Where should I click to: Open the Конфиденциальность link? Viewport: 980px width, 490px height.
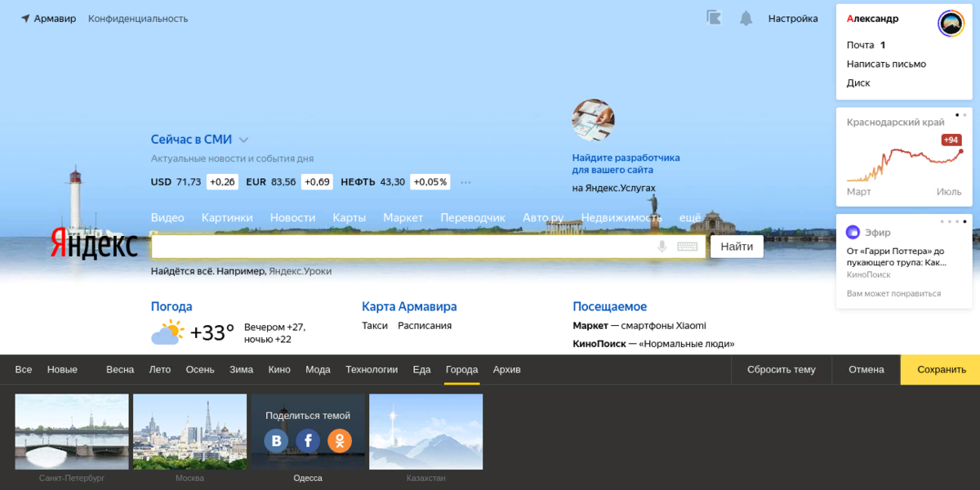click(138, 18)
